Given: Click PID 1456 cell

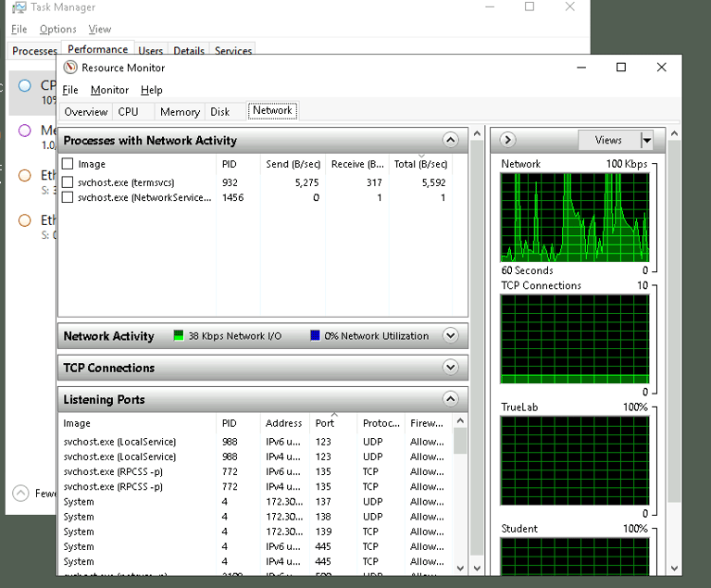Looking at the screenshot, I should [233, 197].
